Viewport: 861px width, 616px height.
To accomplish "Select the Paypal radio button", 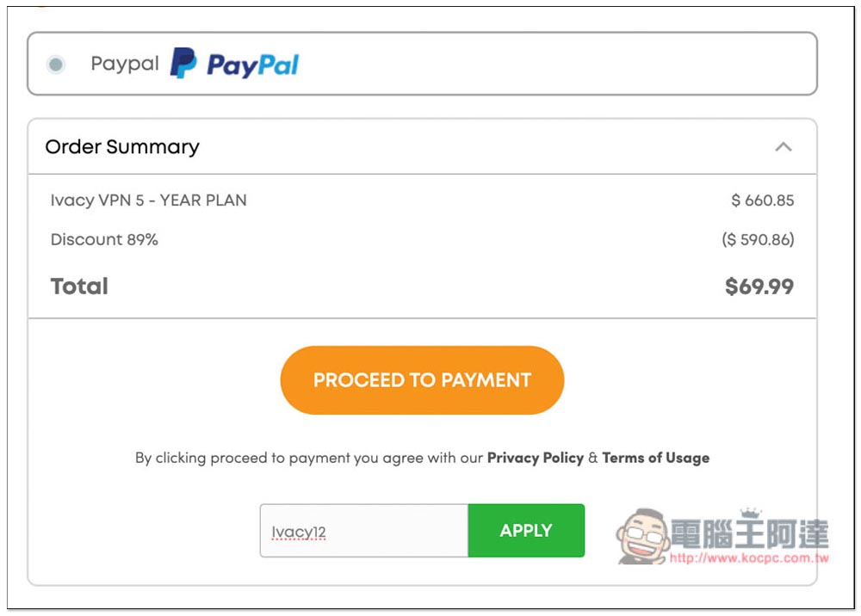I will click(55, 65).
